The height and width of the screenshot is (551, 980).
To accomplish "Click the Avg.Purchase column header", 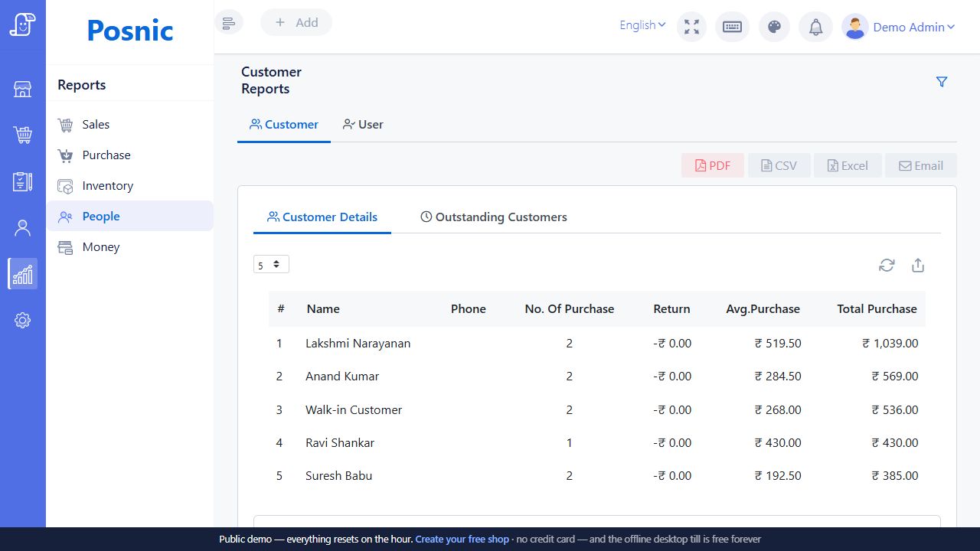I will click(x=763, y=308).
